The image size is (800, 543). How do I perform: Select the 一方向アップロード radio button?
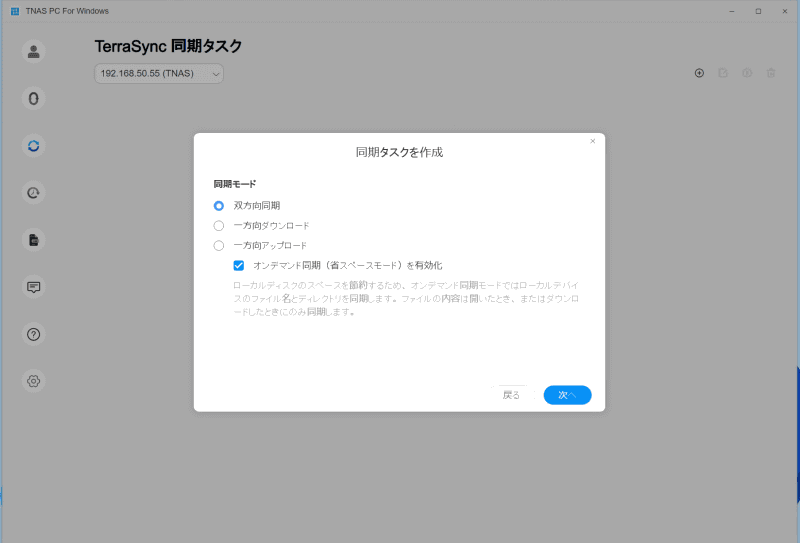(219, 245)
